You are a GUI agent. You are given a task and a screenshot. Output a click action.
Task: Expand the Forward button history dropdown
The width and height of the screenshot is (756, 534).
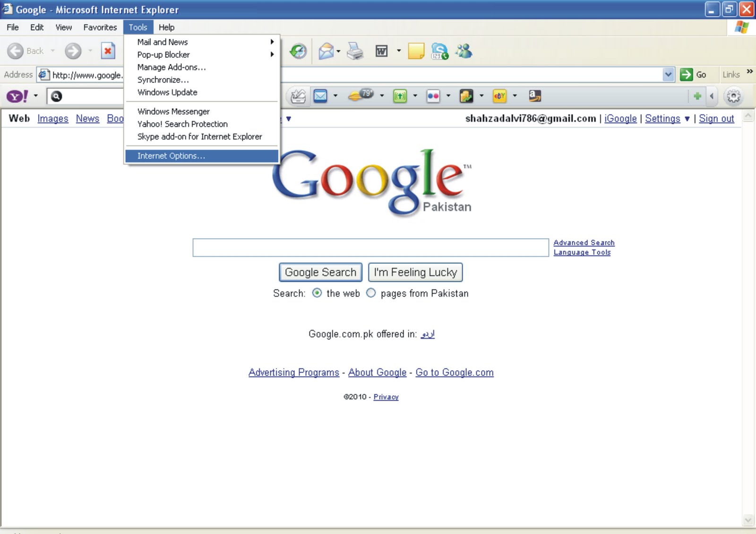point(90,51)
